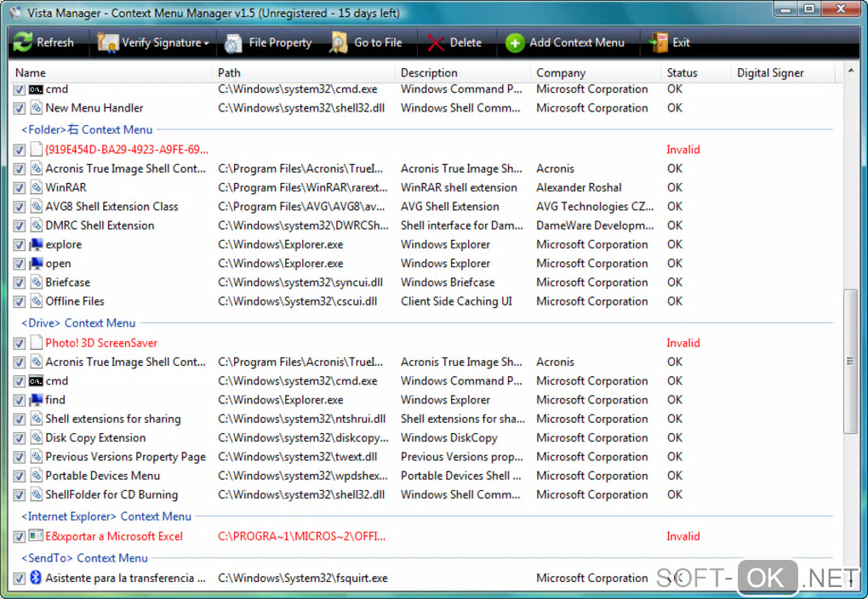Click the Refresh toolbar button label

[54, 43]
